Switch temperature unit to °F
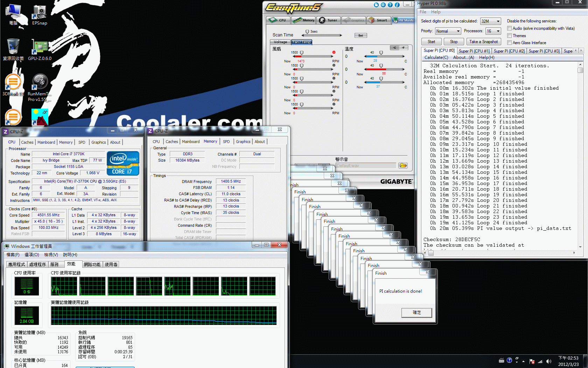 (x=403, y=48)
